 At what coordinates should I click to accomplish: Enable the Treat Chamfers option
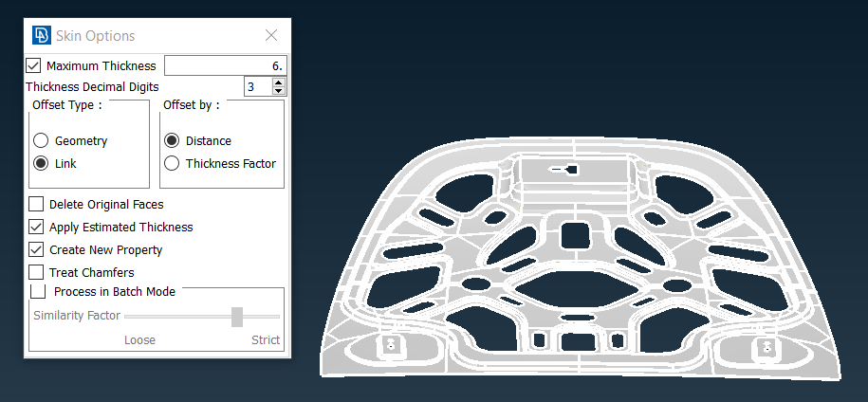[x=36, y=272]
